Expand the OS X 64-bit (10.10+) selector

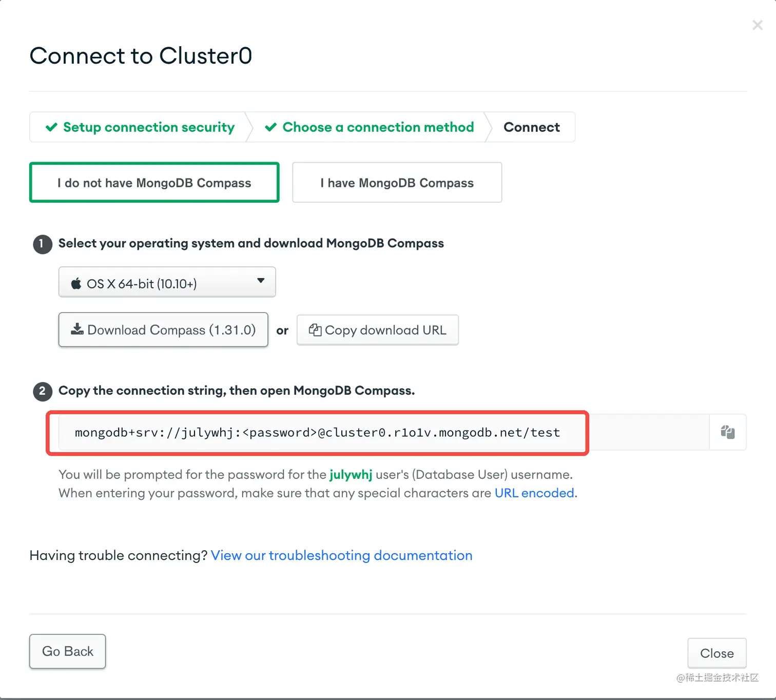pos(167,282)
